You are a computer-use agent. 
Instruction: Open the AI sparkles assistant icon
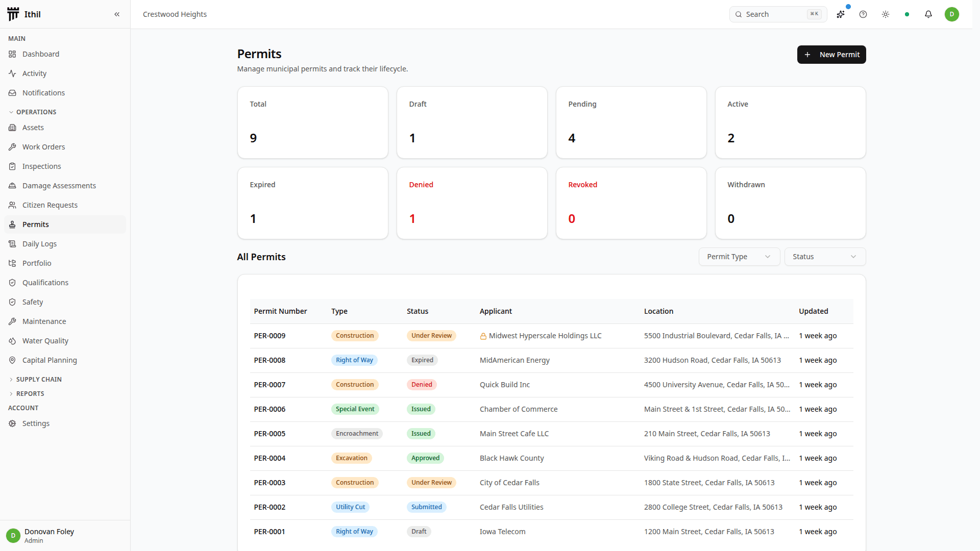841,14
